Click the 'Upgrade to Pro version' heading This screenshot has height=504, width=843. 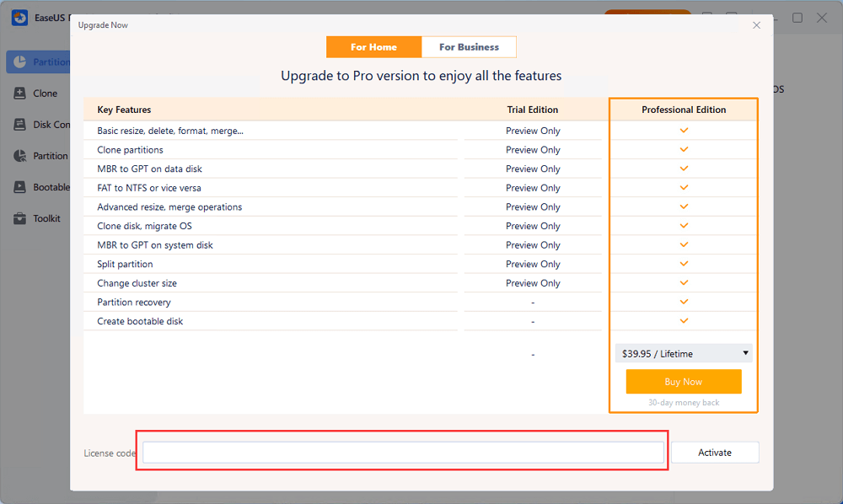point(421,76)
